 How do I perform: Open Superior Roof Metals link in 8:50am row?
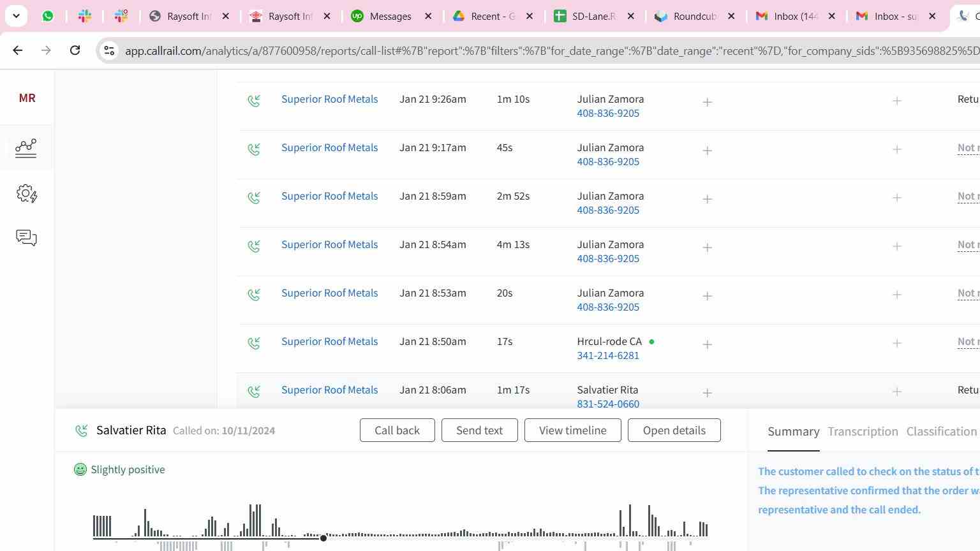329,341
